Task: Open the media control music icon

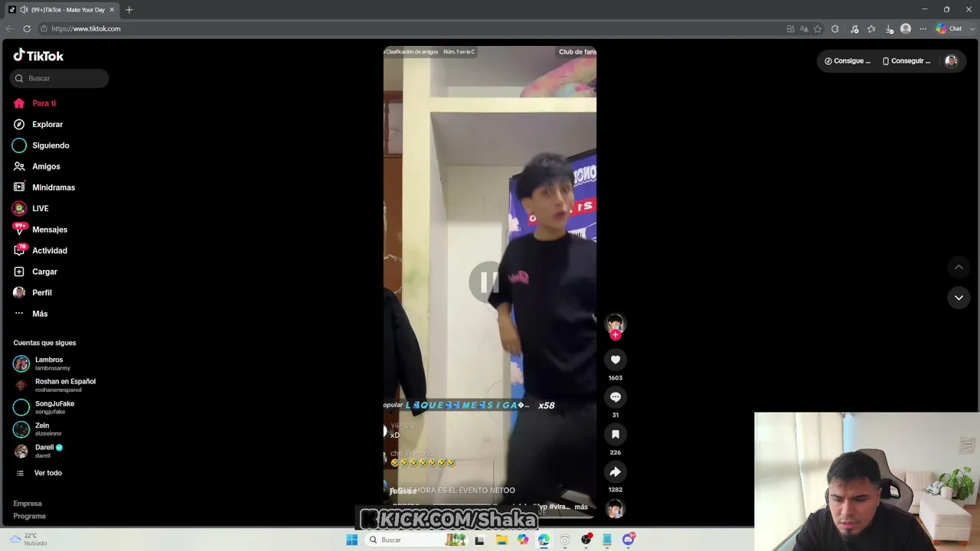Action: 854,29
